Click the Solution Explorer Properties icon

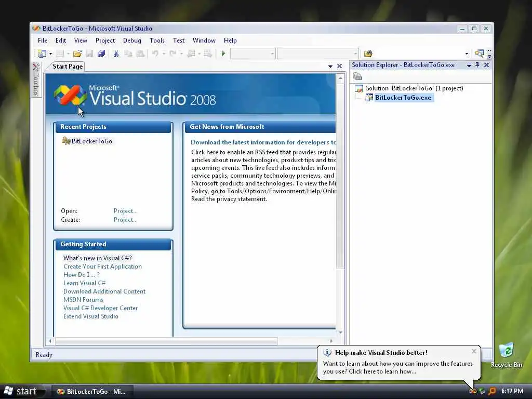(x=357, y=76)
